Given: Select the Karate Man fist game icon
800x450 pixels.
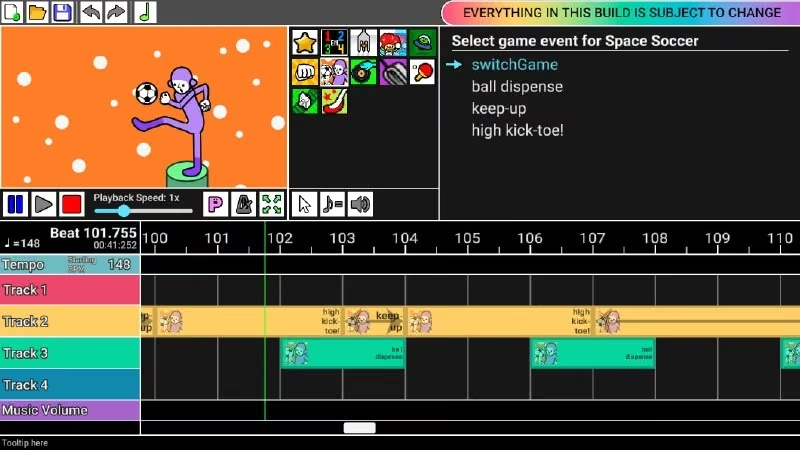Looking at the screenshot, I should click(x=305, y=72).
